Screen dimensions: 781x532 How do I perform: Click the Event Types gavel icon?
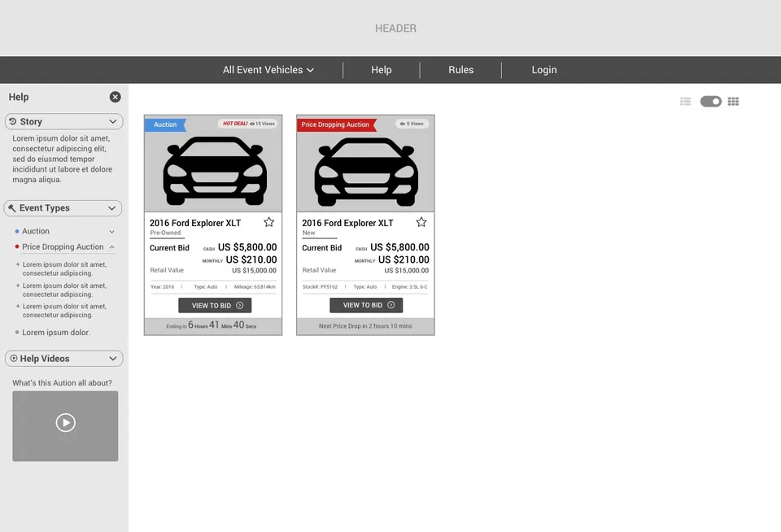[12, 207]
